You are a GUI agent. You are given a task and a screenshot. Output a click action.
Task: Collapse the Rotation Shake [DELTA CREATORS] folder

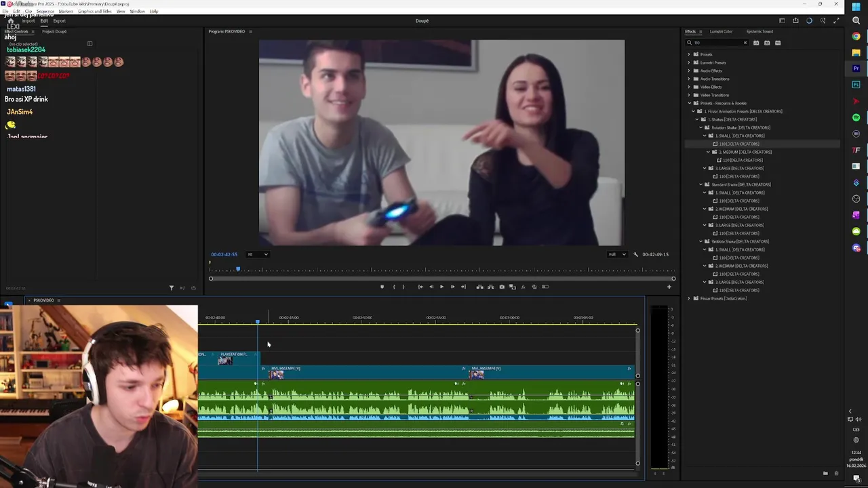coord(701,127)
